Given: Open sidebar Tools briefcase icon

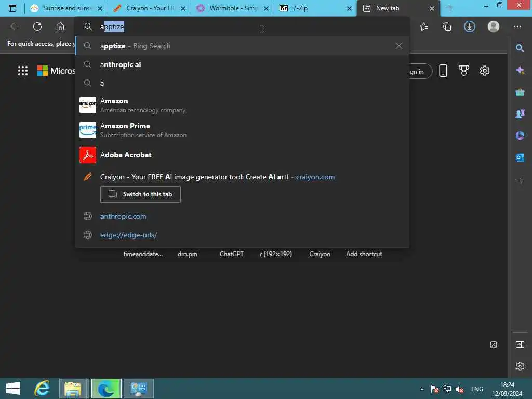Looking at the screenshot, I should [520, 92].
